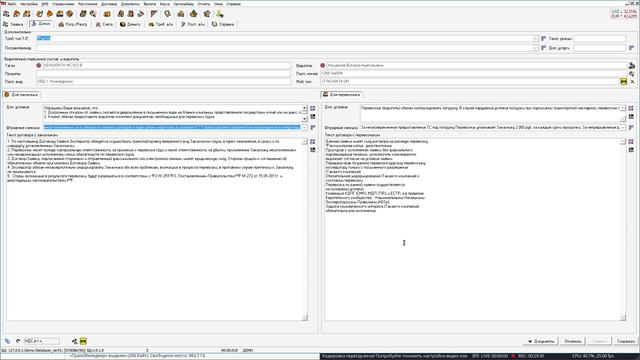Click upper icon beside Текст договора с перевозчиком

click(x=631, y=141)
